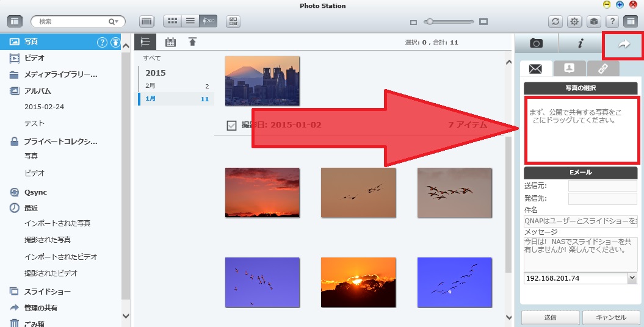Open the settings gear
This screenshot has width=644, height=327.
point(574,21)
